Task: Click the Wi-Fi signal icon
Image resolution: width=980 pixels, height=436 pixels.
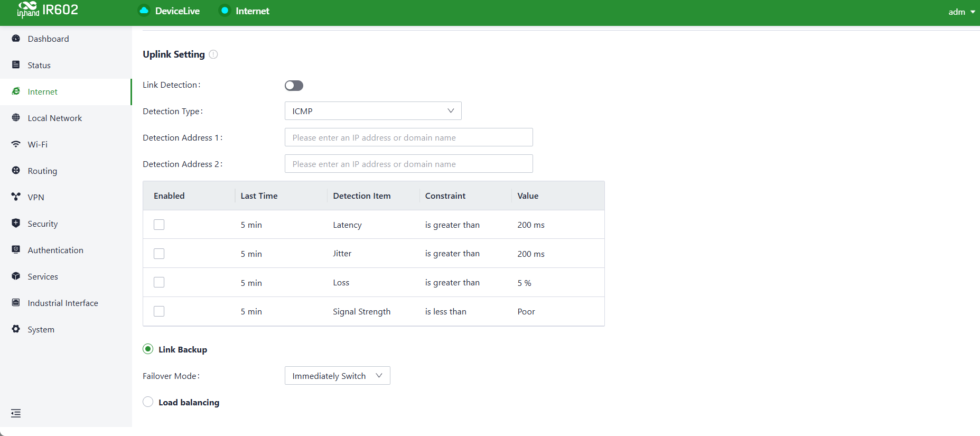Action: [16, 144]
